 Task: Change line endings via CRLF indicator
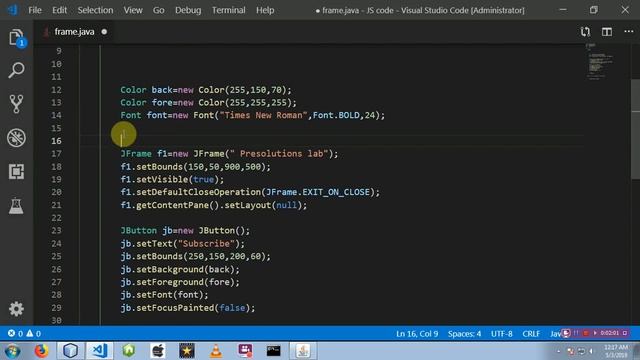[531, 333]
